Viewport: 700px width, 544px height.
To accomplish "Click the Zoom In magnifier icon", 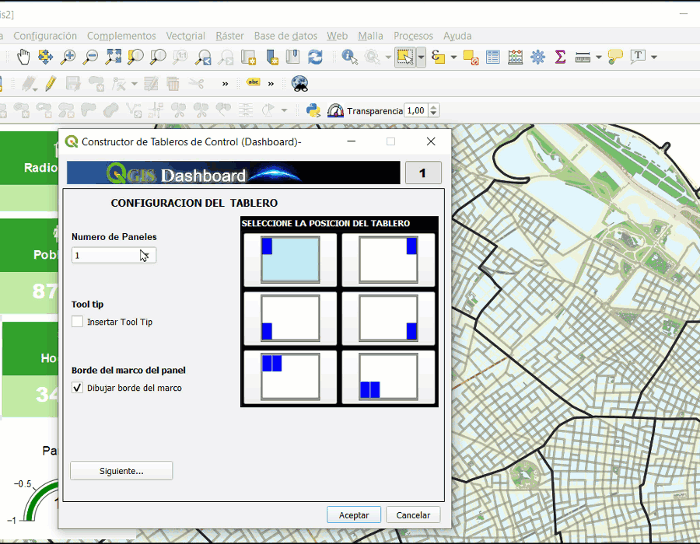I will (68, 57).
